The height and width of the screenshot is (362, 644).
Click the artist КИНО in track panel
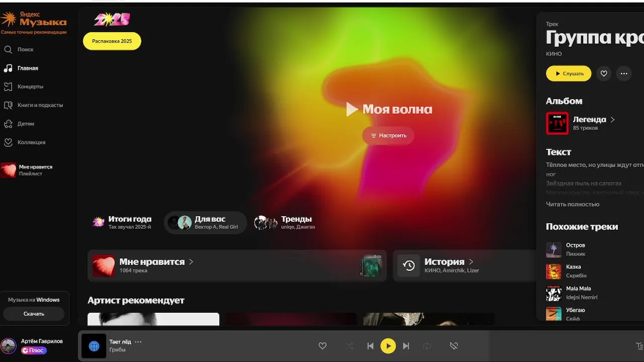pyautogui.click(x=553, y=54)
